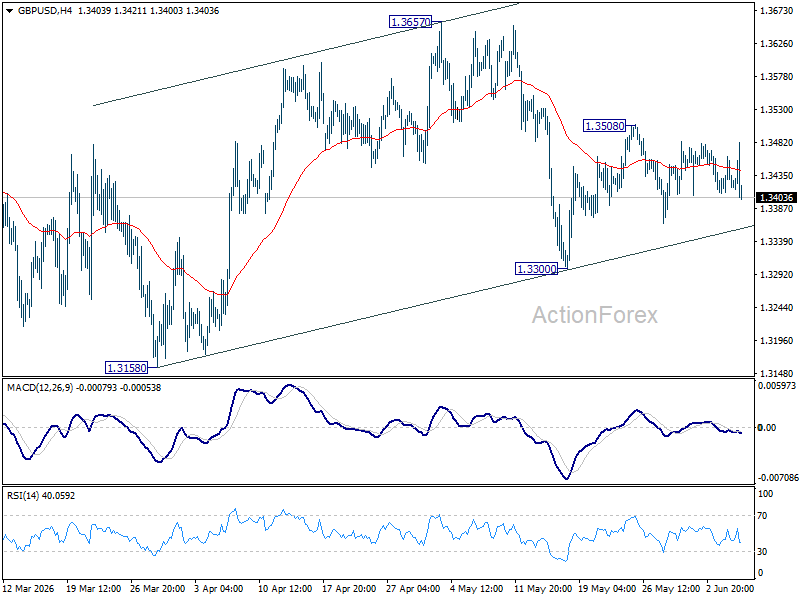The width and height of the screenshot is (800, 600).
Task: Open the chart menu triangle beside GBPUSD,H4
Action: 9,11
